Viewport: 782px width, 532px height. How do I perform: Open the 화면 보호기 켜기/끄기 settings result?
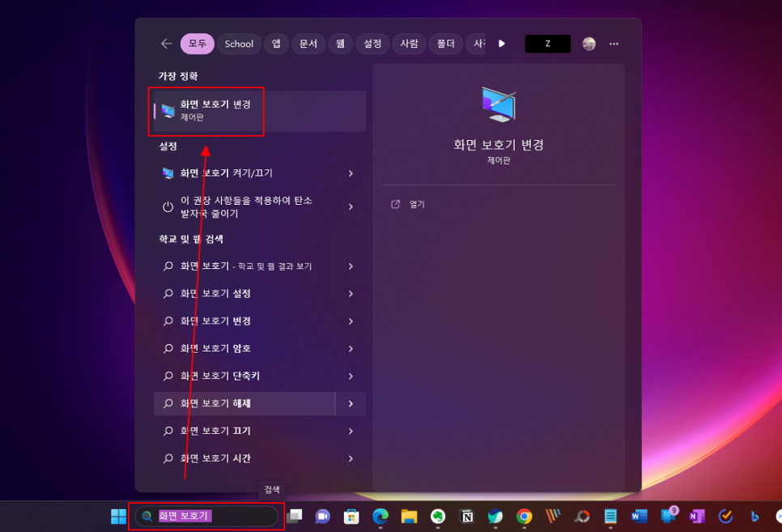tap(260, 173)
